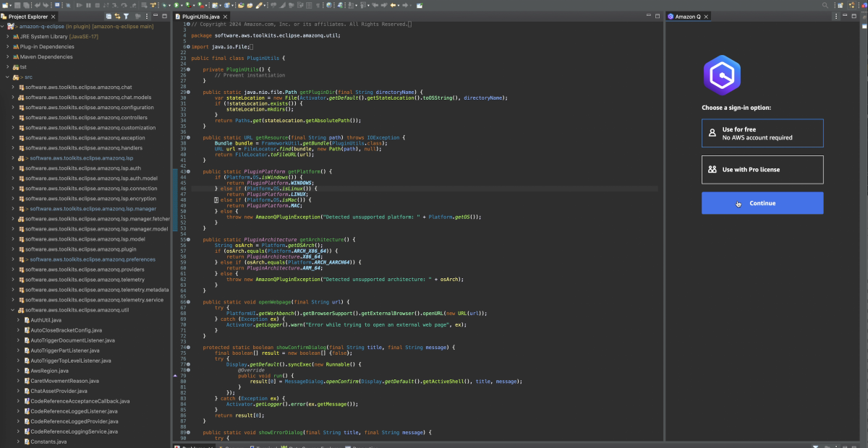The width and height of the screenshot is (868, 448).
Task: Click the Amazon Q logo
Action: pos(721,74)
